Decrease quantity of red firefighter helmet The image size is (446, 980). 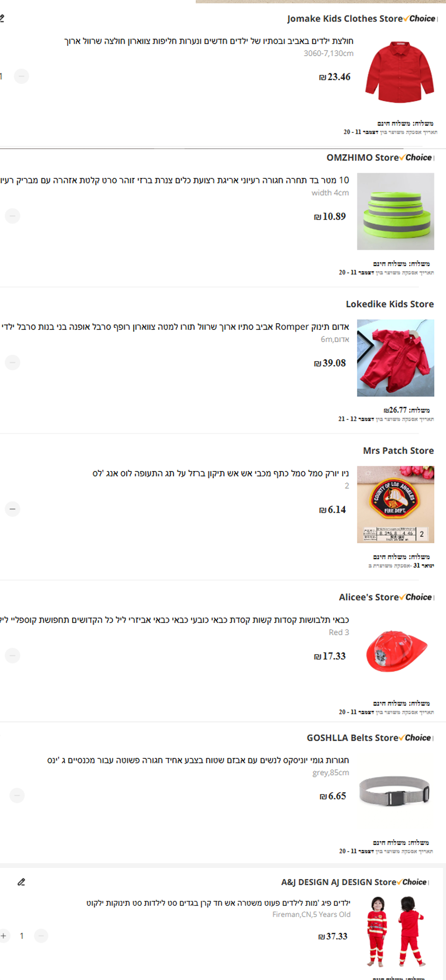pos(12,656)
